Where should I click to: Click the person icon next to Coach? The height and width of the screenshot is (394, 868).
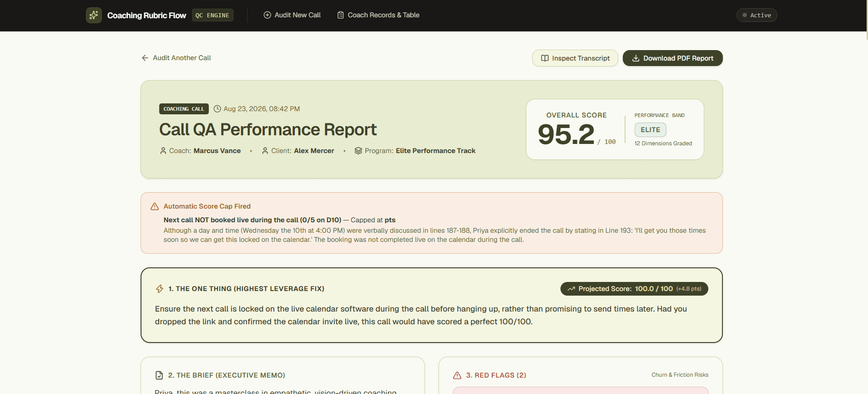163,151
